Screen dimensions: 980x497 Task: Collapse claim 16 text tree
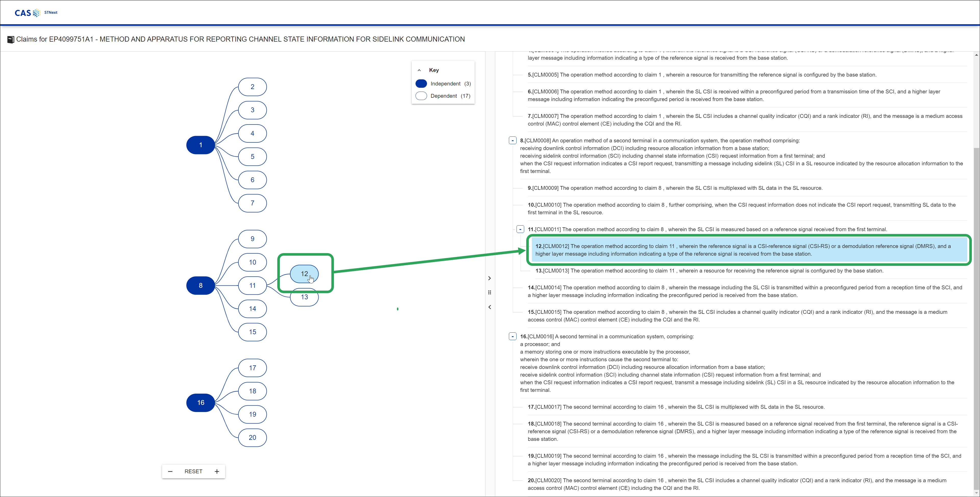512,337
